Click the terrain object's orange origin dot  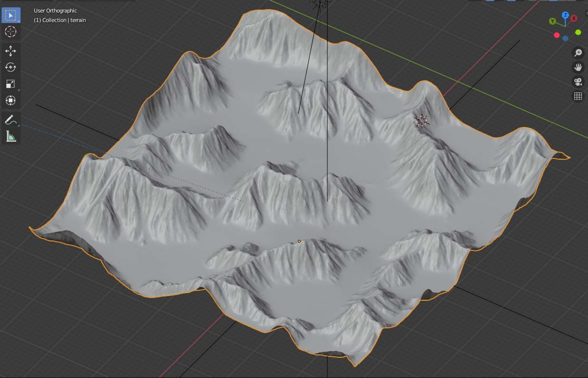click(x=299, y=241)
